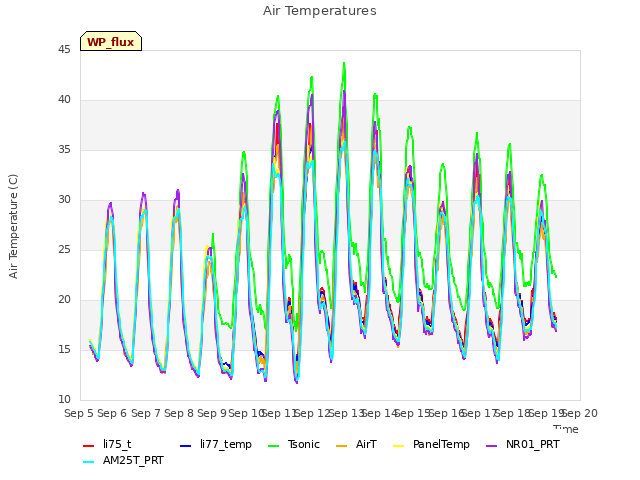Click the Sep 6 x-axis tick label
Image resolution: width=640 pixels, height=480 pixels.
[112, 413]
